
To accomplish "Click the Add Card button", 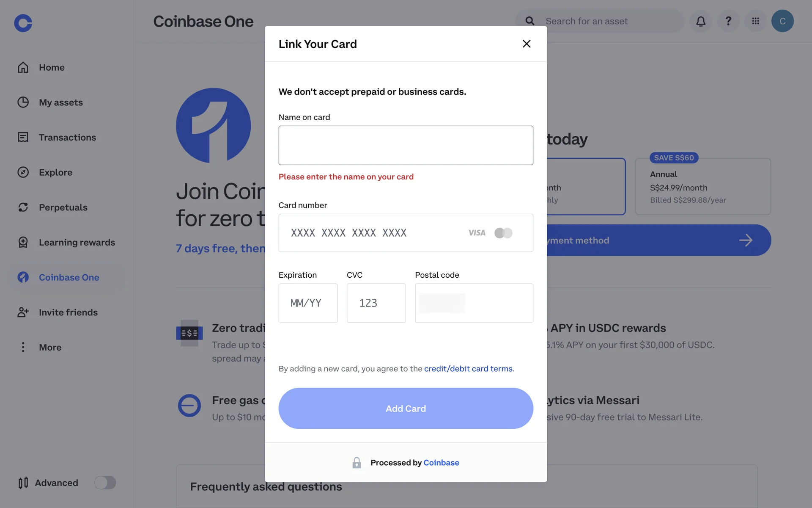I will coord(406,409).
